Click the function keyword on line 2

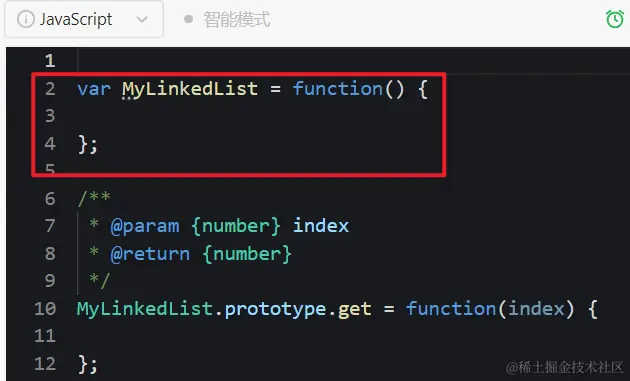point(338,88)
